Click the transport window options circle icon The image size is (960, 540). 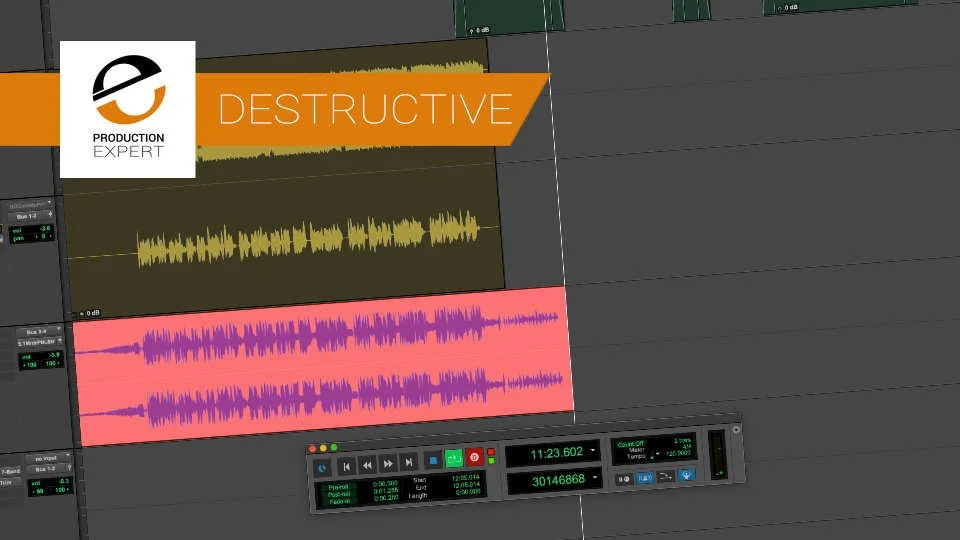736,430
